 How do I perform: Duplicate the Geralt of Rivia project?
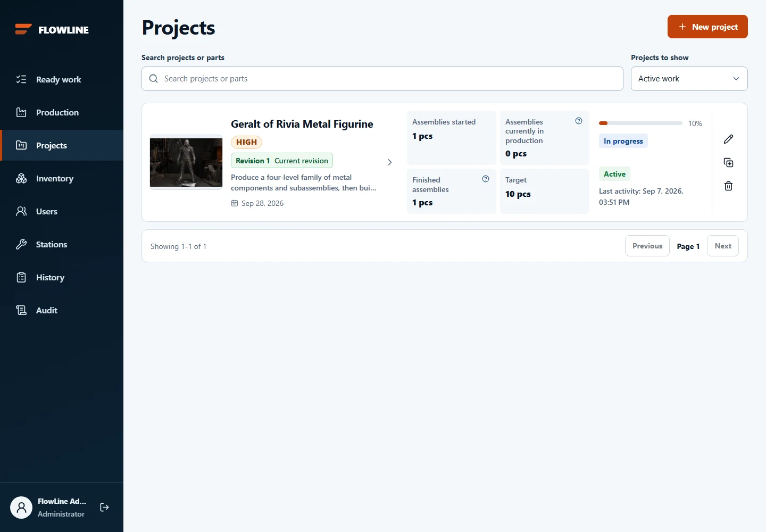tap(729, 162)
